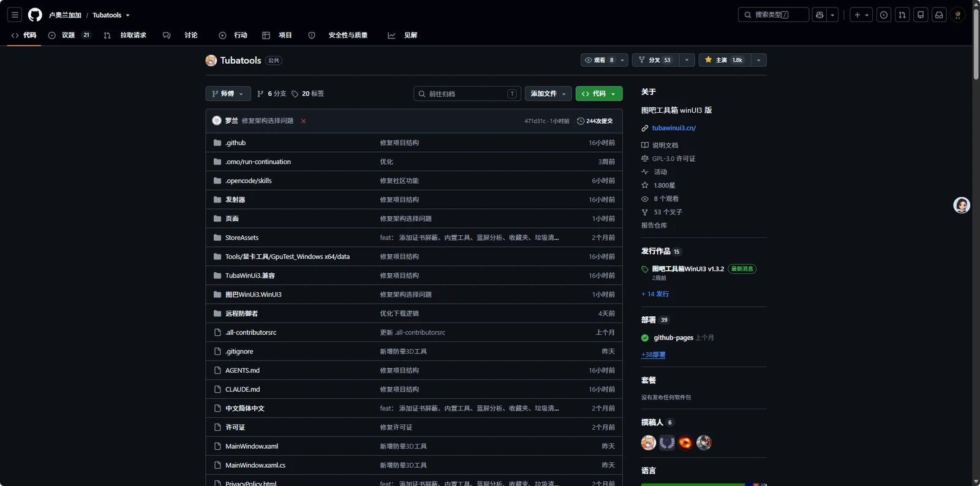980x486 pixels.
Task: Open the notifications inbox icon
Action: tap(939, 15)
